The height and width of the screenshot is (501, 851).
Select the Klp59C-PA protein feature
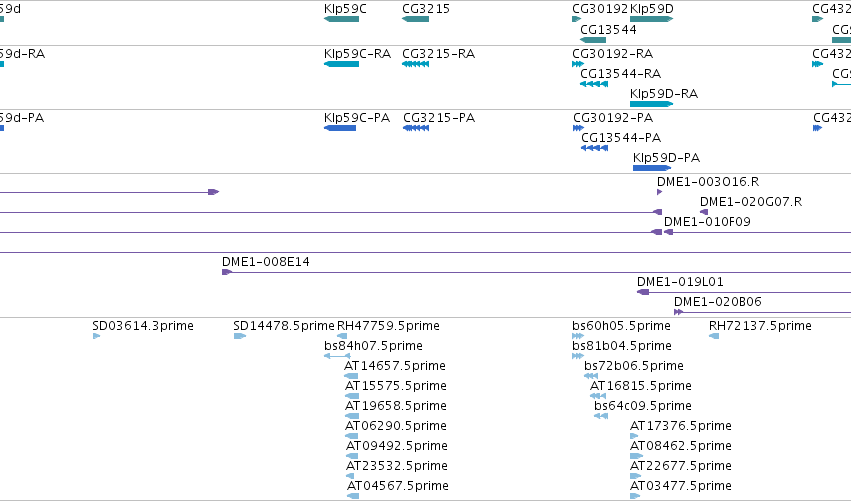pyautogui.click(x=340, y=128)
